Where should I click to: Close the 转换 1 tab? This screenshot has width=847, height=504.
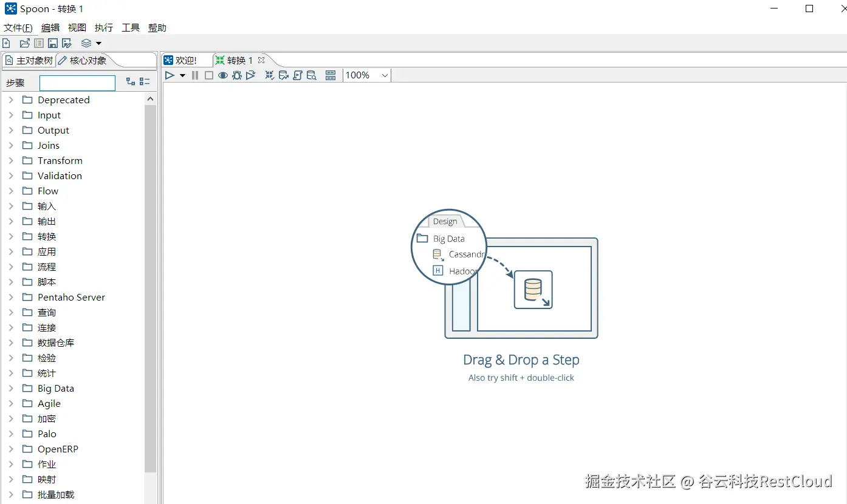(261, 60)
